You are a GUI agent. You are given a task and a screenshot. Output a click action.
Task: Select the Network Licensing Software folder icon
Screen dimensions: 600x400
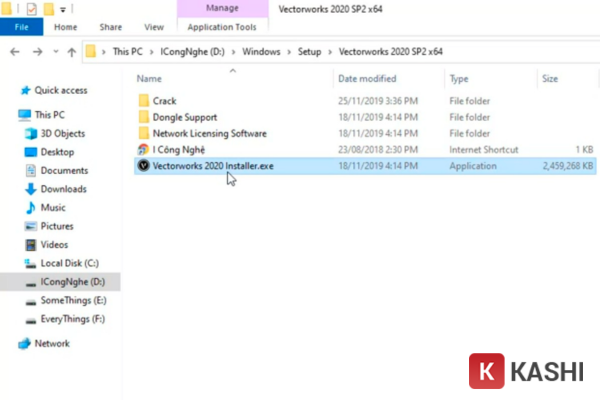(x=144, y=133)
